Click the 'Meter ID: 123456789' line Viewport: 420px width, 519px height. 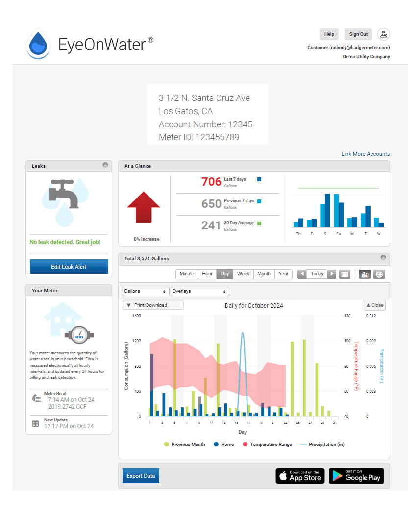pos(199,137)
